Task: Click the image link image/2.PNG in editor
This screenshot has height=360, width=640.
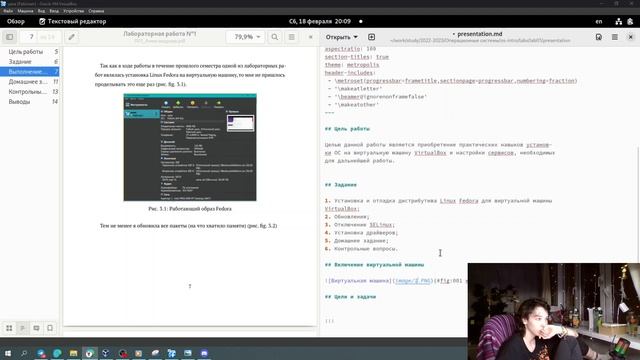Action: pyautogui.click(x=412, y=280)
